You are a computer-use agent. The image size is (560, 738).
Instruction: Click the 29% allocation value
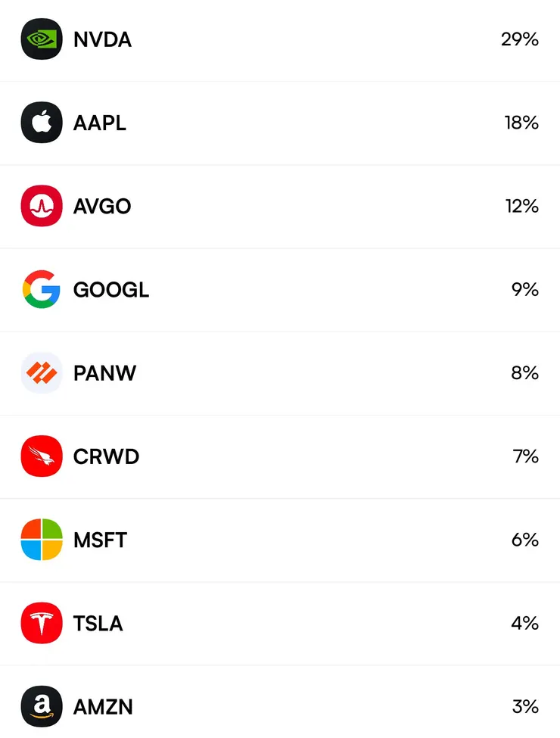point(519,39)
